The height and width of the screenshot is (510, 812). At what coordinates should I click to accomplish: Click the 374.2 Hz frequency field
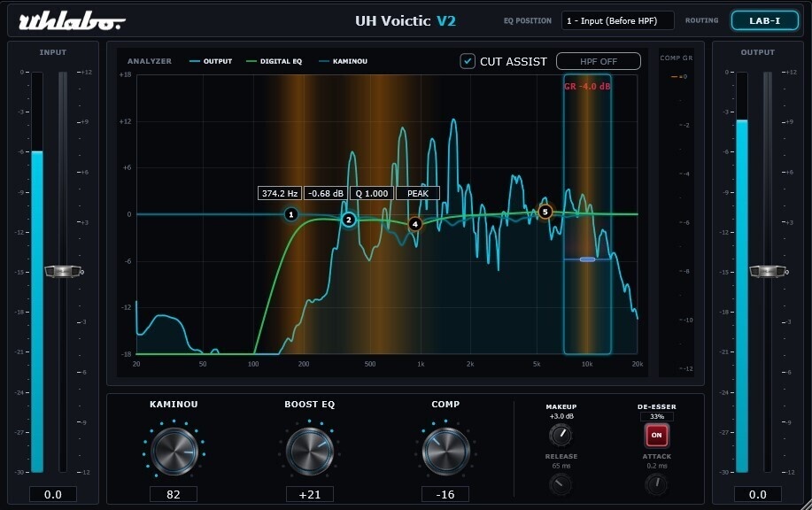pyautogui.click(x=280, y=193)
